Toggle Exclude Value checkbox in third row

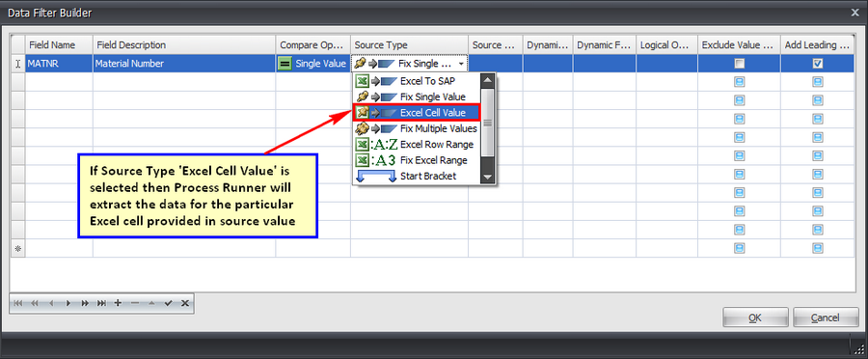[x=739, y=100]
